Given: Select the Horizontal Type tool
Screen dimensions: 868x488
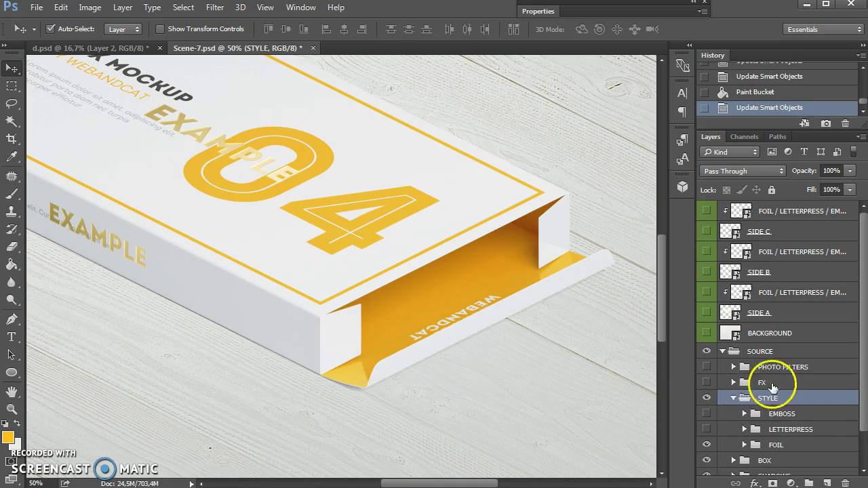Looking at the screenshot, I should point(12,337).
